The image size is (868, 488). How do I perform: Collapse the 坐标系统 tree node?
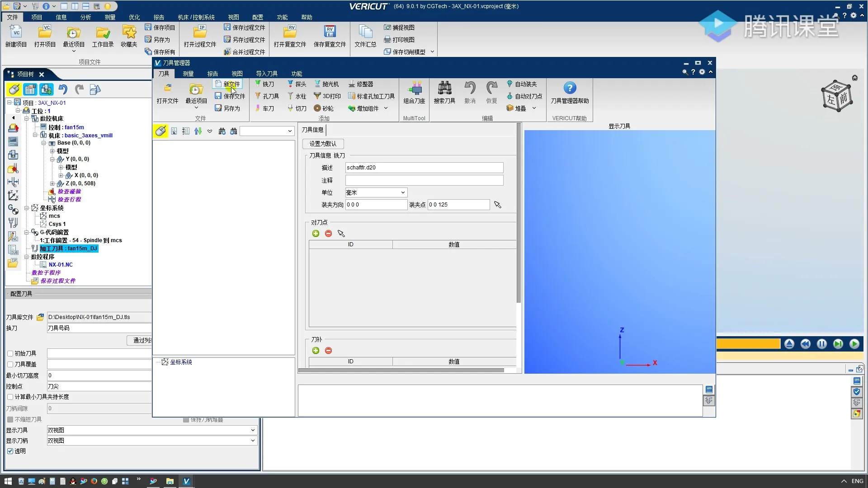(x=27, y=208)
